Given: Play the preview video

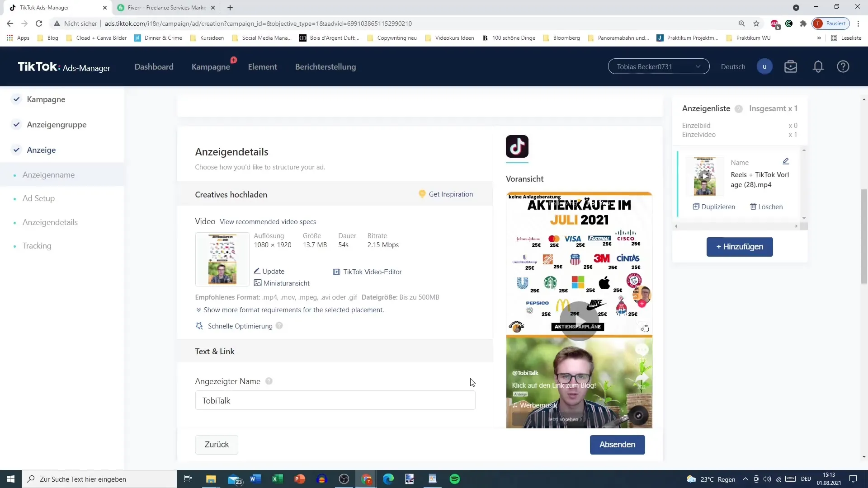Looking at the screenshot, I should tap(579, 321).
